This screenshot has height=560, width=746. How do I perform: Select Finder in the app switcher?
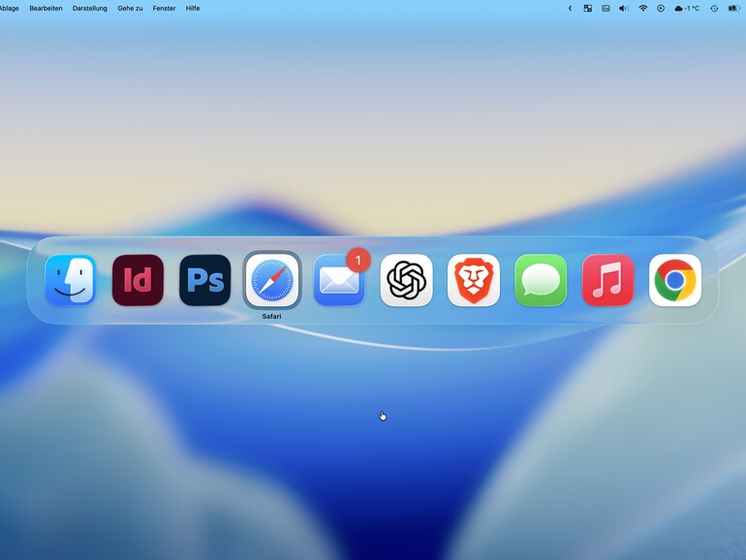pyautogui.click(x=71, y=280)
